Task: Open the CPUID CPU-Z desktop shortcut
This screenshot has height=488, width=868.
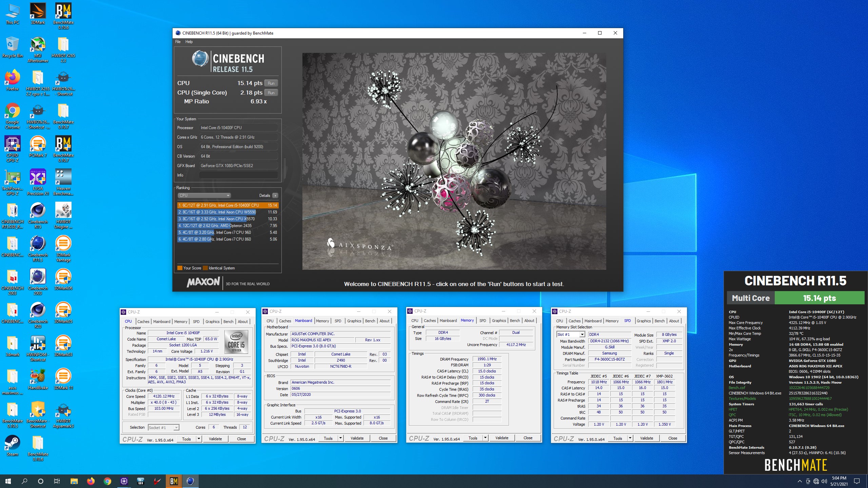Action: pos(12,149)
